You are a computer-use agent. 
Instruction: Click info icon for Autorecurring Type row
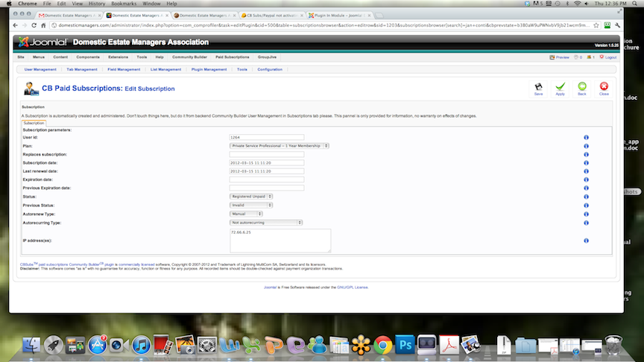click(586, 223)
